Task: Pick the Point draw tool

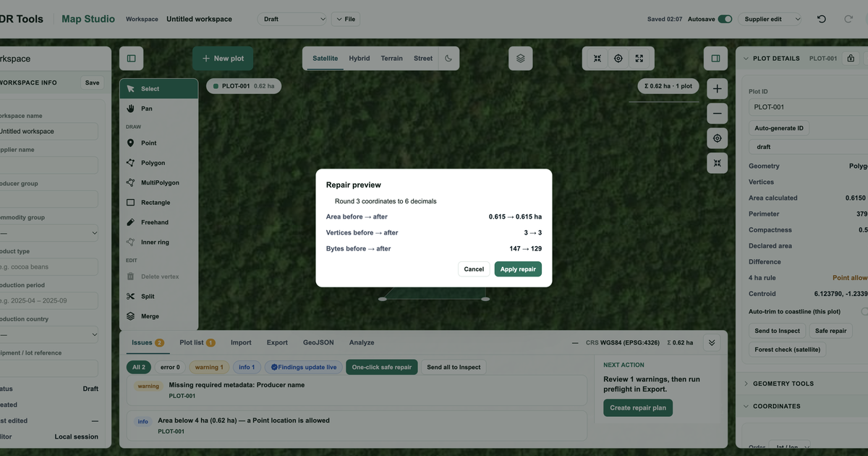Action: pyautogui.click(x=158, y=143)
